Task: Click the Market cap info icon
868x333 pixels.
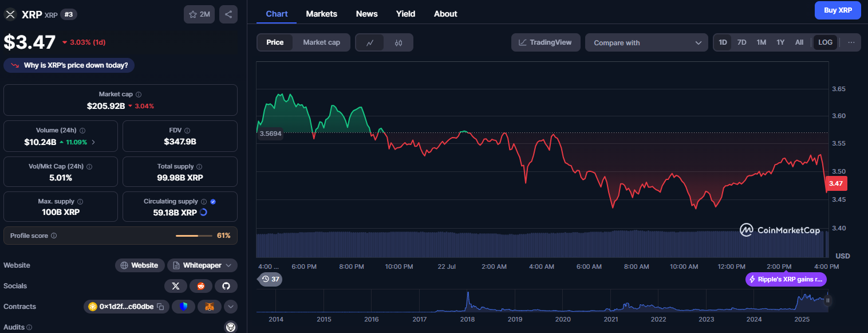Action: coord(139,94)
